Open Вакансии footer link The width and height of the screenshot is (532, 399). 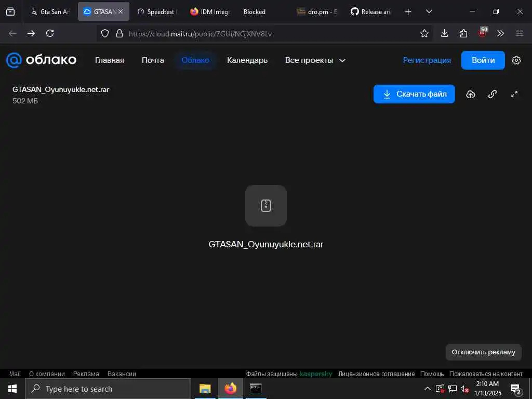(x=122, y=374)
